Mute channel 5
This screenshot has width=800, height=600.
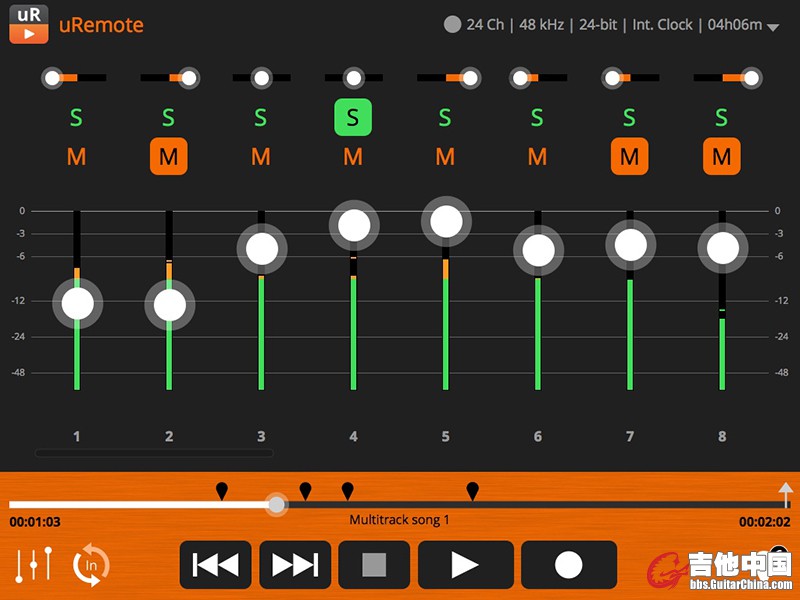tap(445, 157)
